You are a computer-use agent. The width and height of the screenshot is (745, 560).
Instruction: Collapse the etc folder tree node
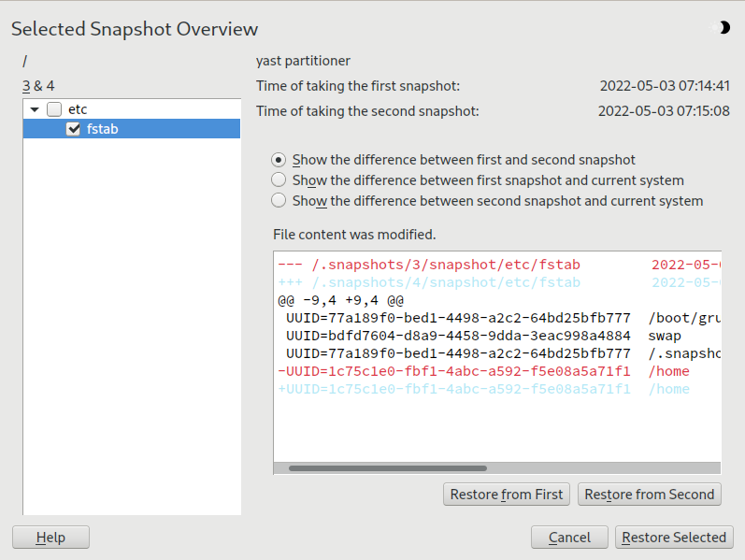pos(35,109)
